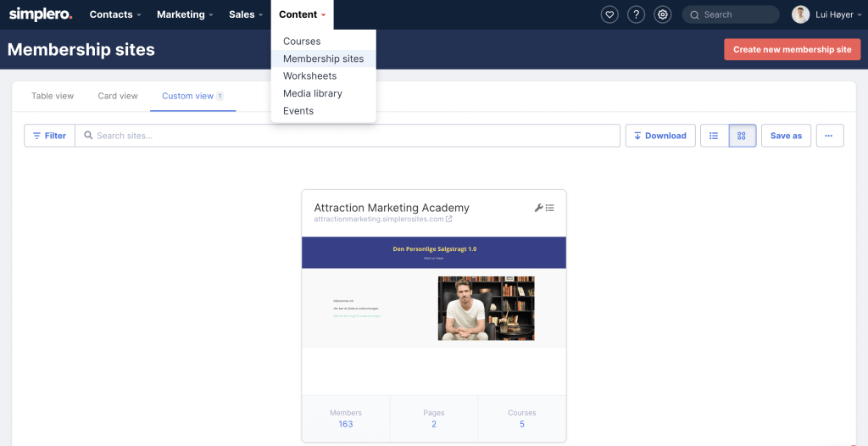Expand the Marketing menu
The height and width of the screenshot is (446, 868).
tap(185, 15)
